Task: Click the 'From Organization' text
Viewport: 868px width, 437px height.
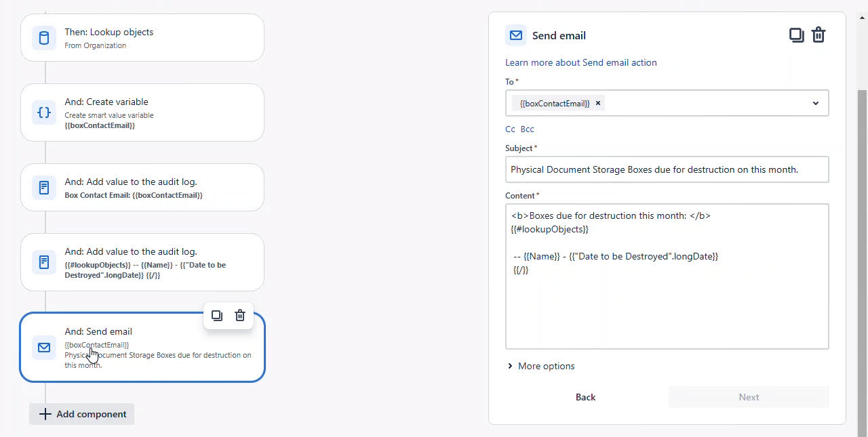Action: [x=96, y=45]
